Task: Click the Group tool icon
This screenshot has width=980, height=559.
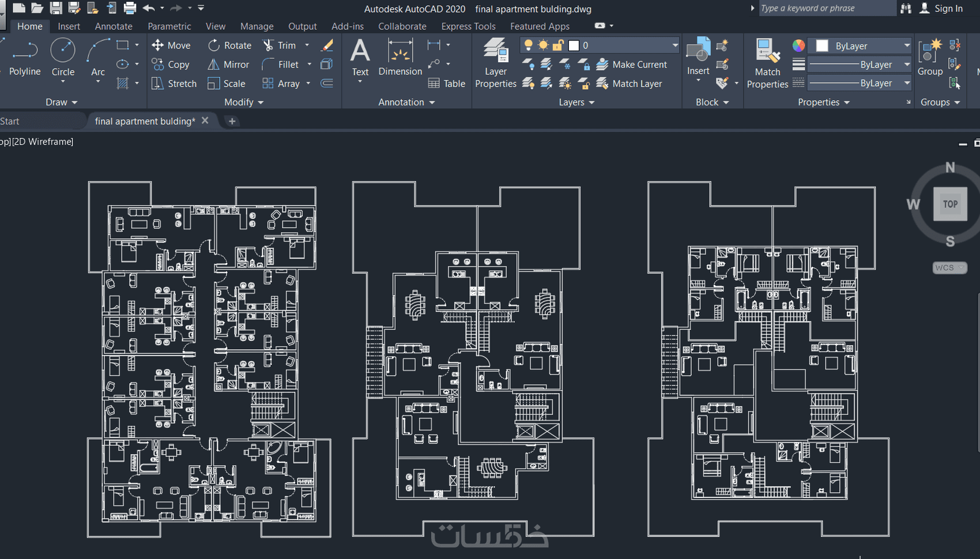Action: click(930, 58)
